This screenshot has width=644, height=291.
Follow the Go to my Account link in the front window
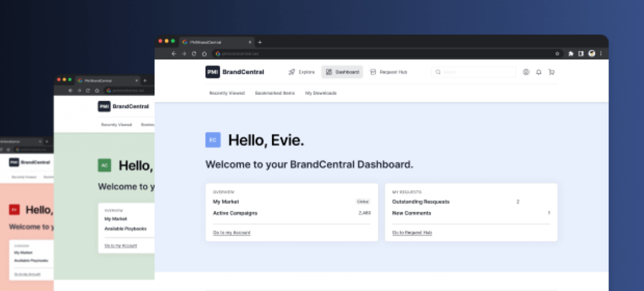pos(231,233)
